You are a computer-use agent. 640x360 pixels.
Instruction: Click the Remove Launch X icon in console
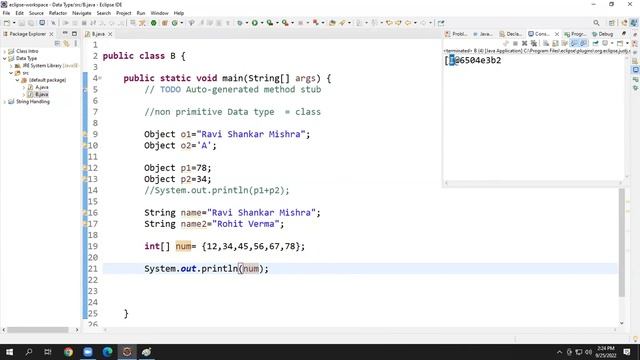(524, 43)
